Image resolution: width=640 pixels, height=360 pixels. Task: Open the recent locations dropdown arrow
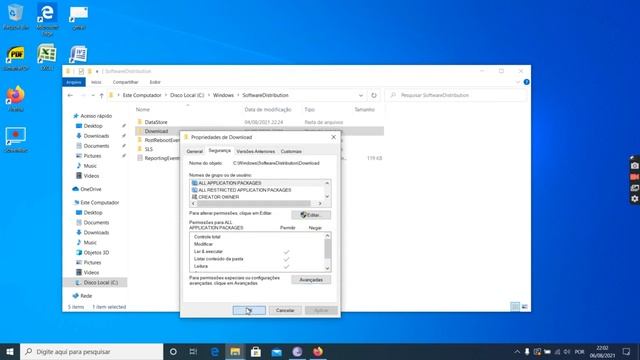(x=93, y=95)
